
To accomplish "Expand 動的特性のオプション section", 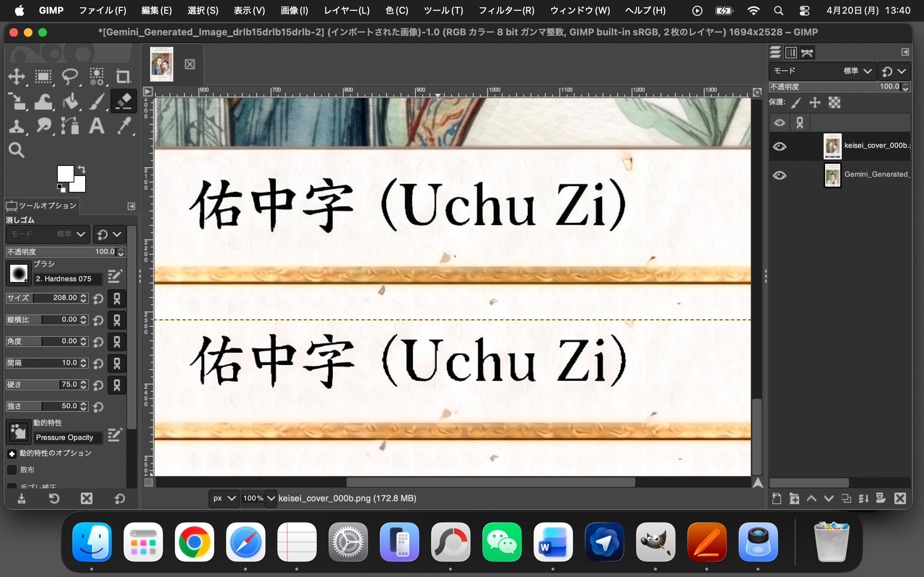I will click(x=12, y=454).
